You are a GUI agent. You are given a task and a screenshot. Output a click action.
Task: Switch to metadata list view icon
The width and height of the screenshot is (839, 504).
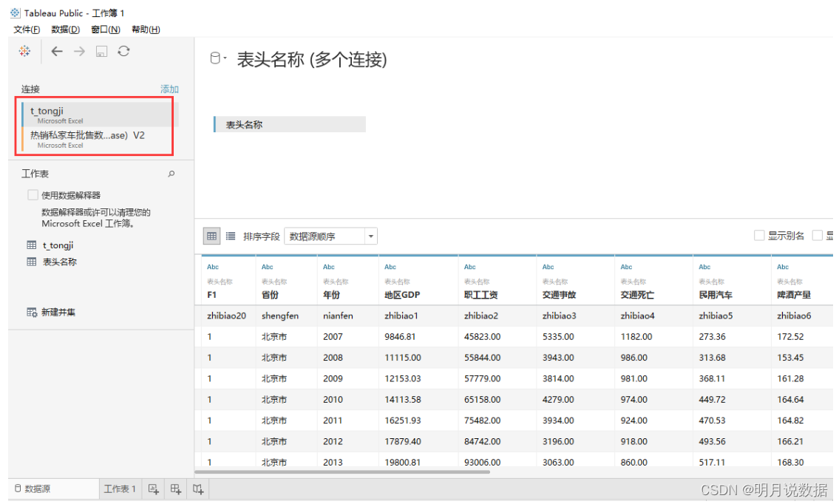coord(231,236)
